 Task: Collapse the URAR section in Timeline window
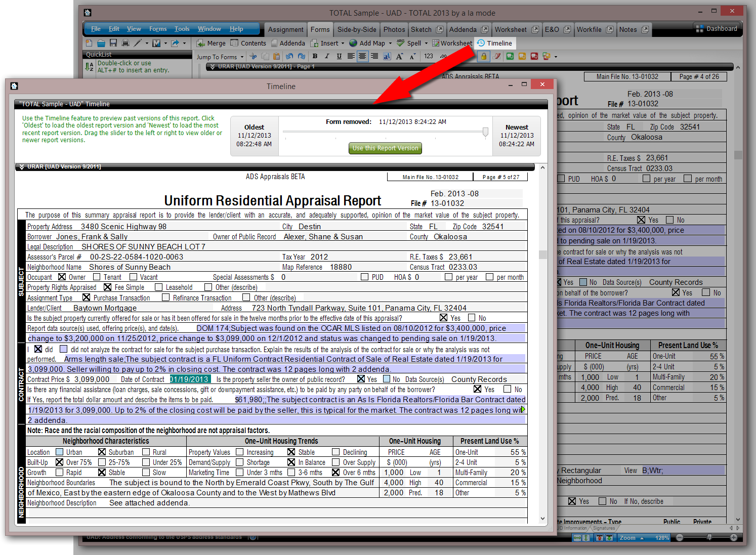pos(22,166)
